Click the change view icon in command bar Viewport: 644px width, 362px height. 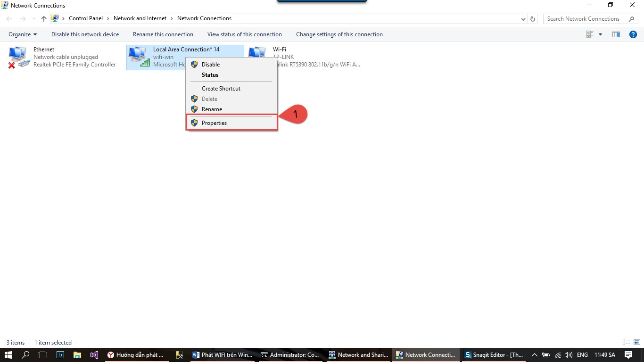tap(590, 34)
